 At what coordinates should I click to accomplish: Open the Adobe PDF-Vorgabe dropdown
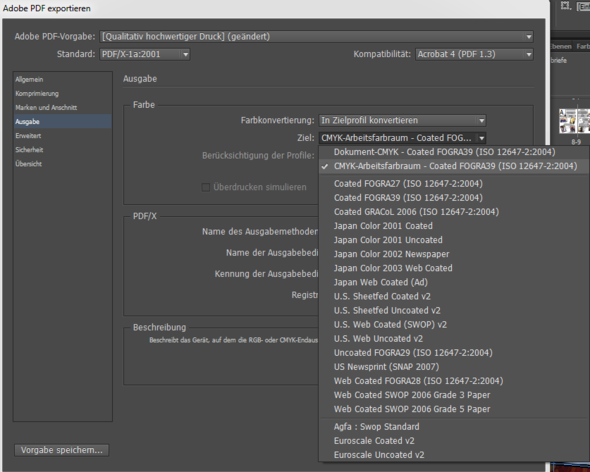[x=316, y=37]
